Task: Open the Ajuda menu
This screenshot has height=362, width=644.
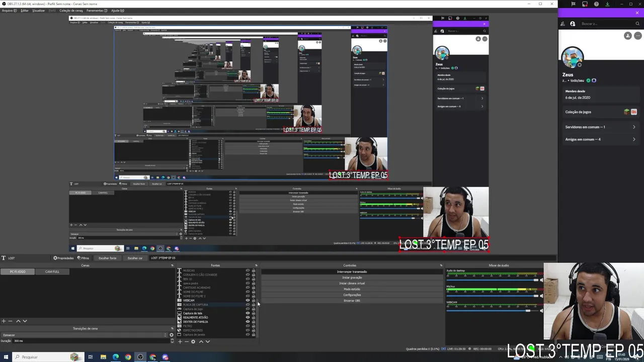Action: click(117, 11)
